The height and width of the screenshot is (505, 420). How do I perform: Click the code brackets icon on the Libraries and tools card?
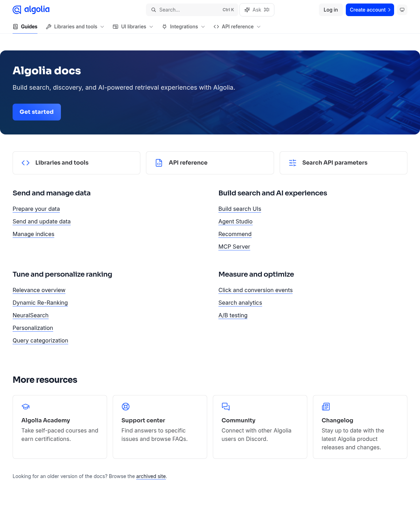point(26,163)
